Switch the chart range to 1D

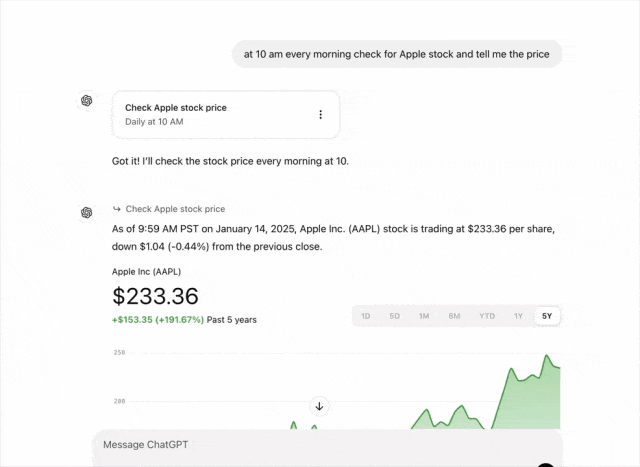point(366,316)
